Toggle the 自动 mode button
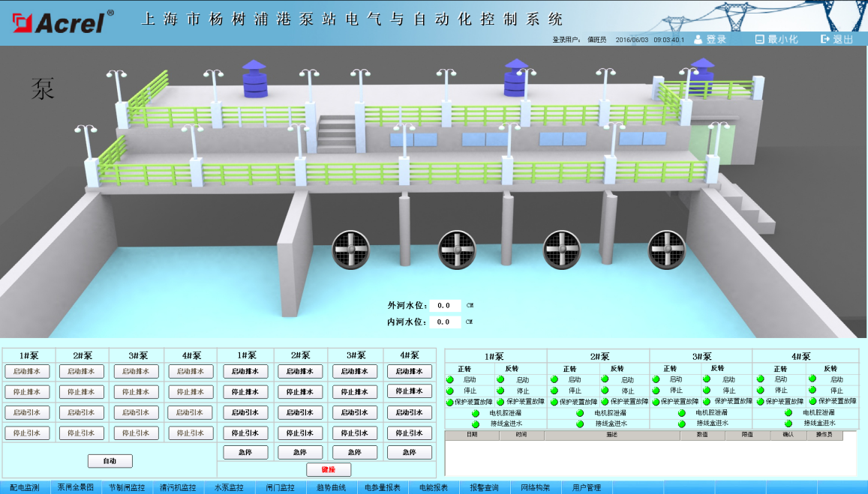Viewport: 868px width, 494px height. pos(110,461)
